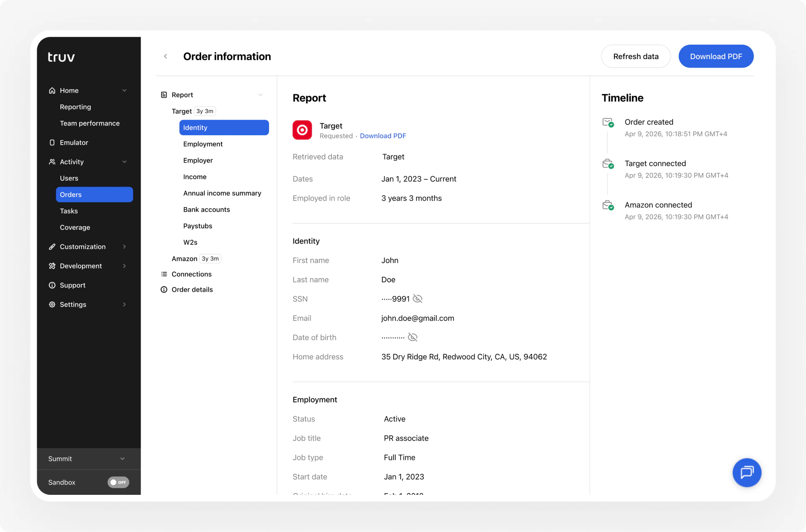Click the Development icon
806x532 pixels.
[51, 266]
